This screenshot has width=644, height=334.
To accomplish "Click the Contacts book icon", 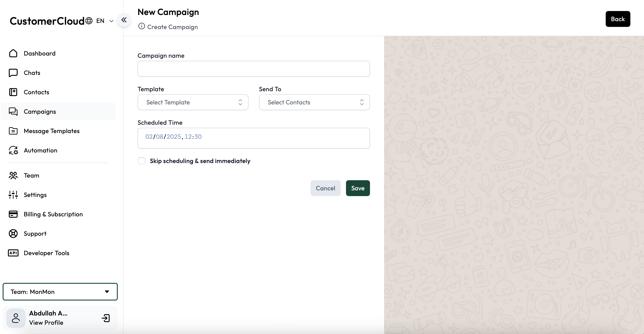I will pos(13,92).
